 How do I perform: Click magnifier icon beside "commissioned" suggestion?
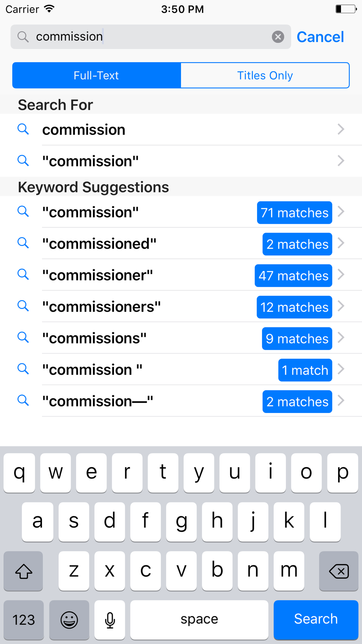pos(23,243)
